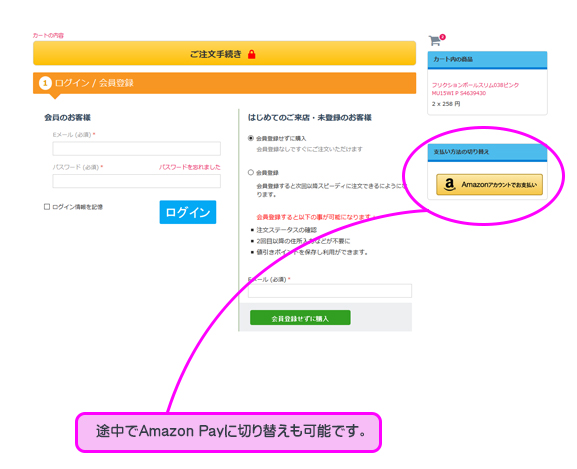Click the step 1 circle badge
Screen dimensions: 577x469
45,83
